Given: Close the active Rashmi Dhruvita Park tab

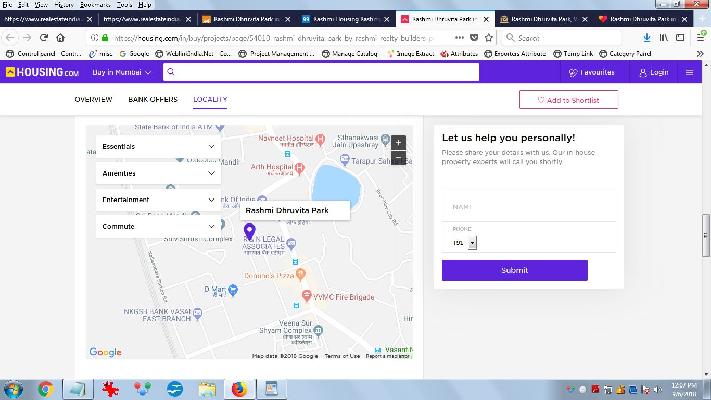Looking at the screenshot, I should pyautogui.click(x=486, y=19).
